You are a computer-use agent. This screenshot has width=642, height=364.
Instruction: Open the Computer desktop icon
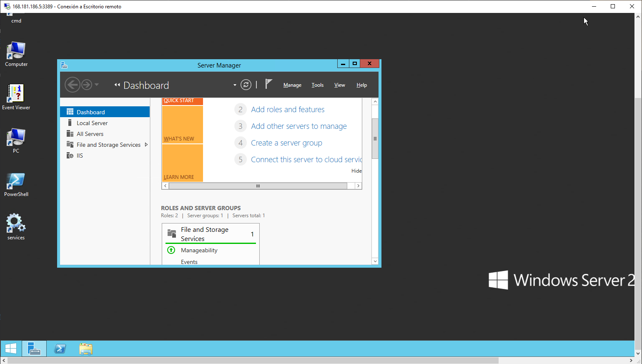16,54
